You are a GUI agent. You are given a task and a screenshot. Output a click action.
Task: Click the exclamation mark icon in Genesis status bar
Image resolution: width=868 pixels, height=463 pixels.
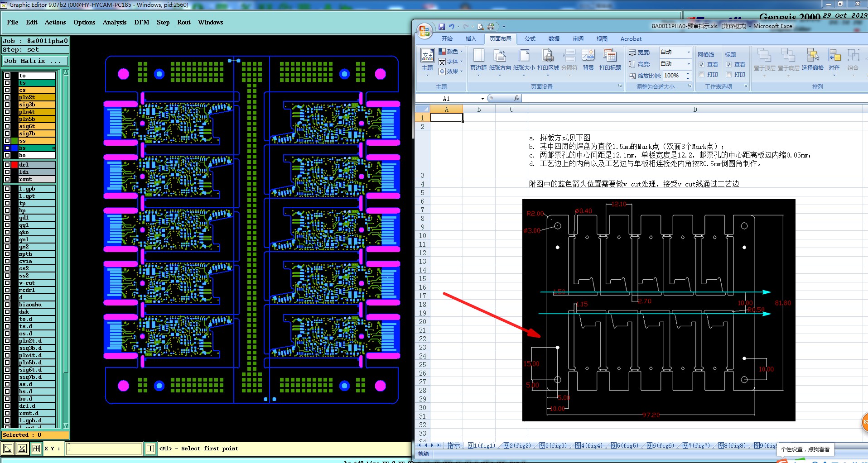coord(150,449)
